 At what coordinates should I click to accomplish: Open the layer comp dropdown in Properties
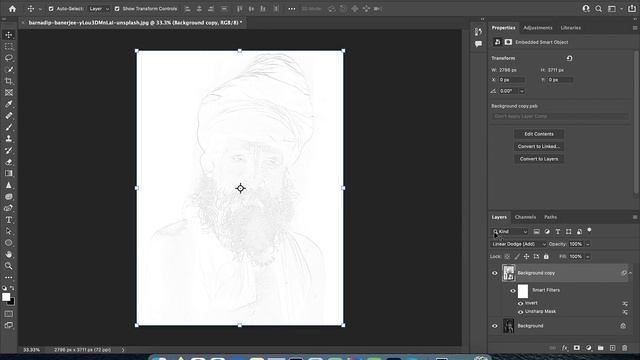tap(559, 116)
